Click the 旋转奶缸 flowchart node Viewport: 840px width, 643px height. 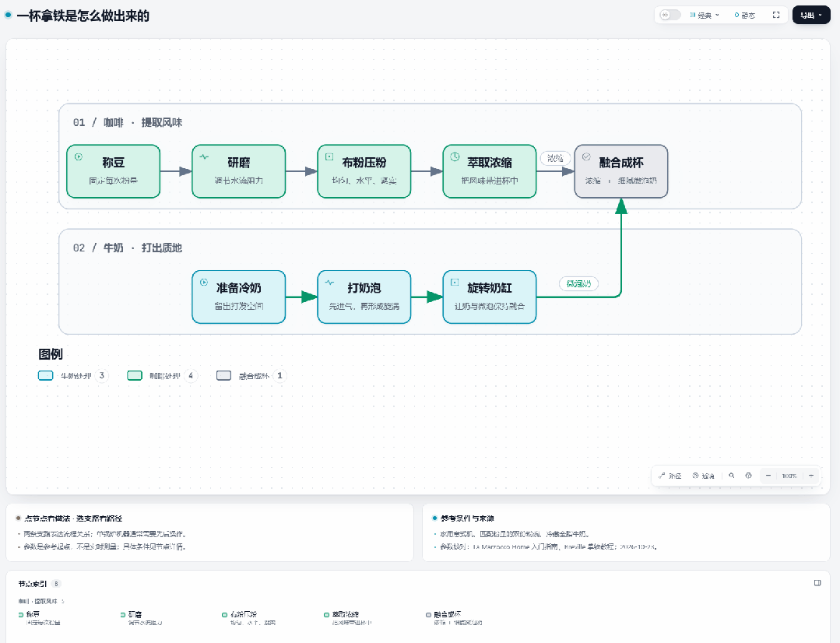490,297
